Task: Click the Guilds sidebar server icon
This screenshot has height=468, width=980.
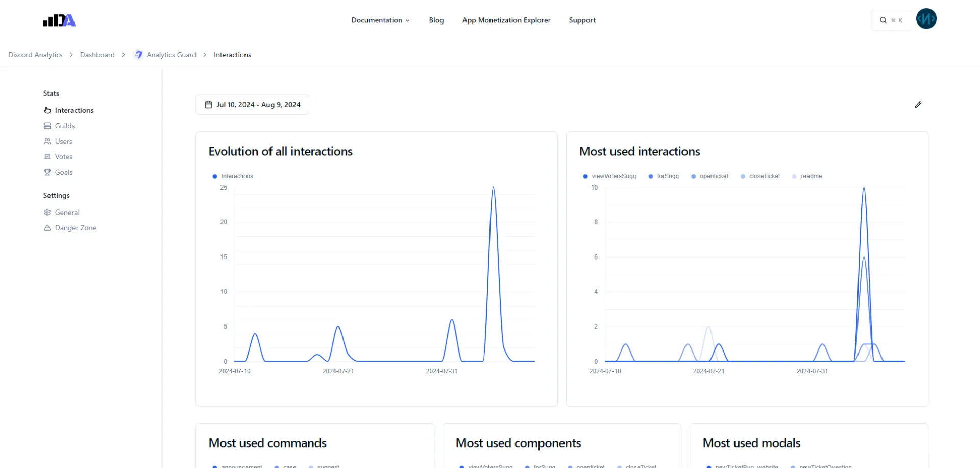Action: click(47, 126)
